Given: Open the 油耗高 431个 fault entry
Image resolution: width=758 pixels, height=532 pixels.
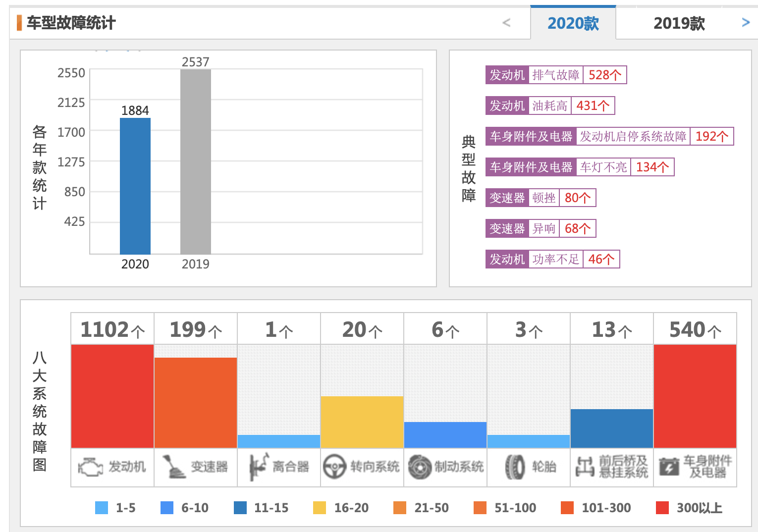Looking at the screenshot, I should click(550, 106).
